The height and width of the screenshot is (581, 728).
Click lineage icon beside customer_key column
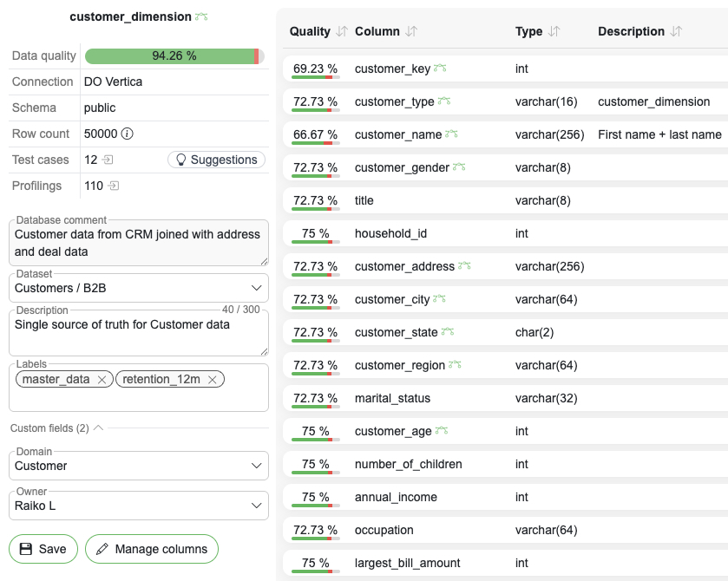441,69
